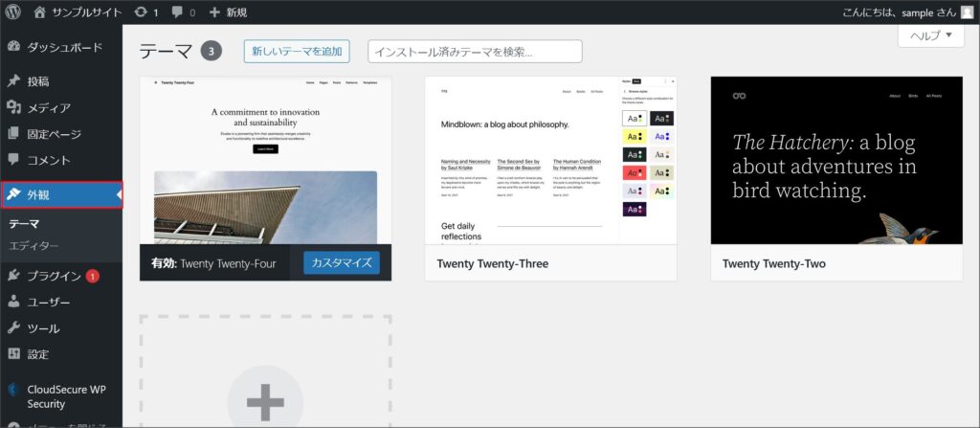This screenshot has width=980, height=428.
Task: Click the theme count badge 3
Action: [x=212, y=52]
